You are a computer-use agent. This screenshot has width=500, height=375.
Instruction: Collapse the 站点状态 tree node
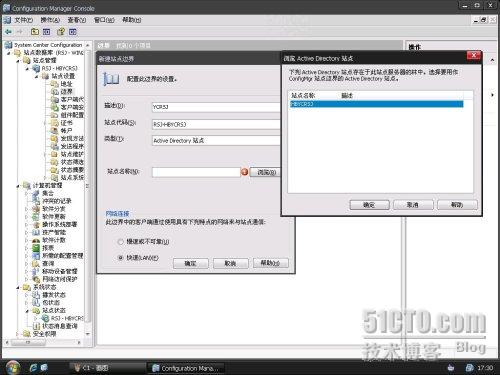click(x=27, y=310)
